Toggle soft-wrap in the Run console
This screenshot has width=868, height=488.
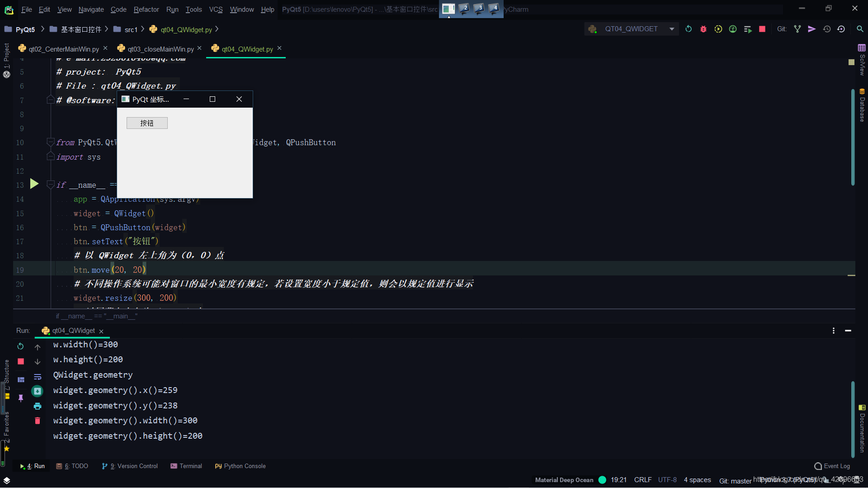click(38, 377)
